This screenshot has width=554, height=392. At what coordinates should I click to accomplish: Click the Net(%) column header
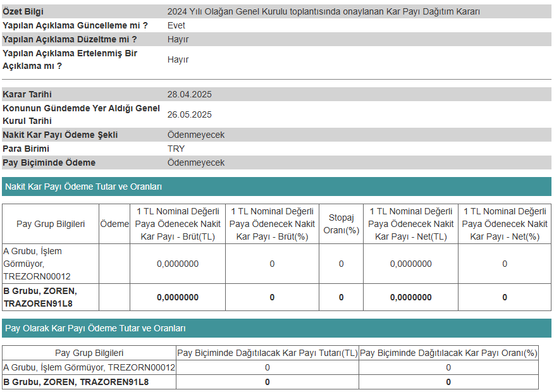505,224
